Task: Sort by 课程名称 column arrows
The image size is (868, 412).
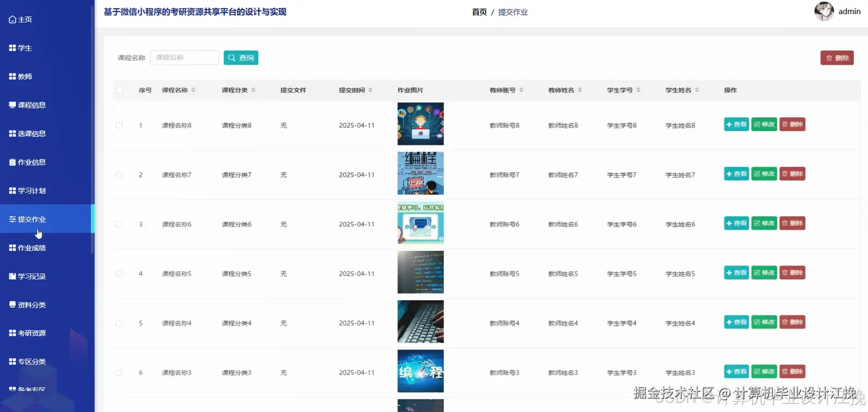Action: point(193,90)
